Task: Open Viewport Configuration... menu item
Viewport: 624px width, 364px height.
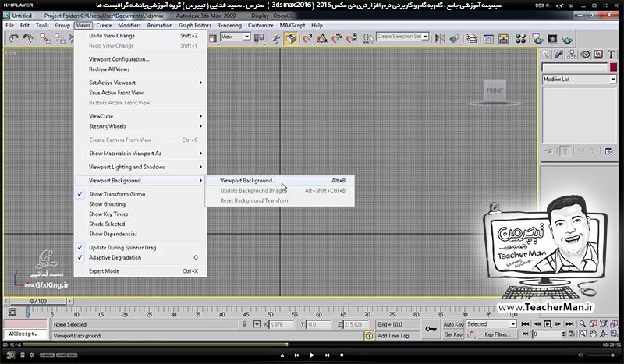Action: (141, 59)
